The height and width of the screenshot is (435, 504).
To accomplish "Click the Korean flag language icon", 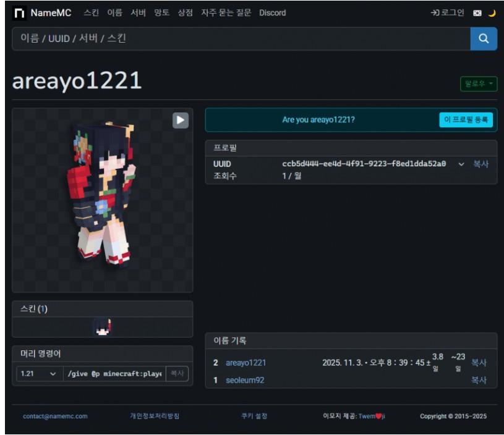I will tap(477, 13).
